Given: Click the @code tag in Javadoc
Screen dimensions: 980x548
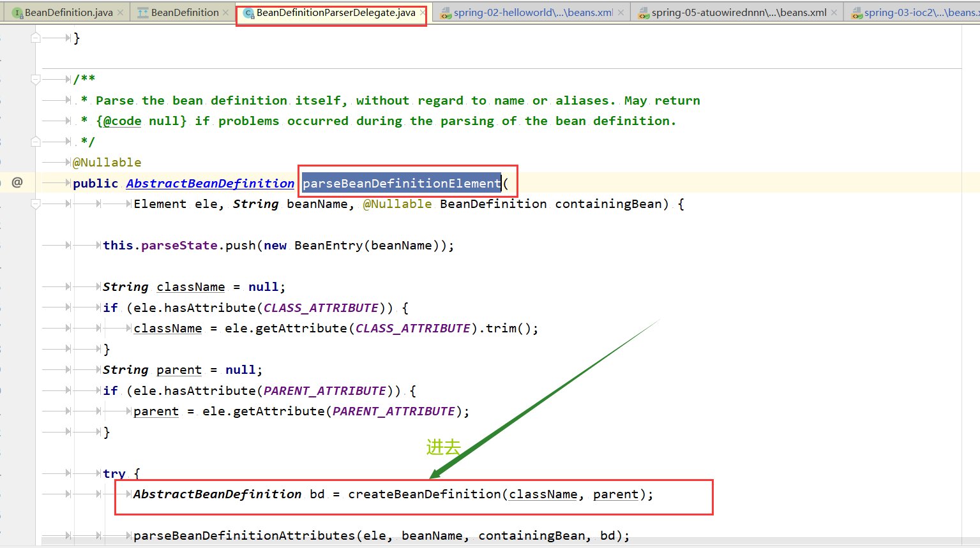Looking at the screenshot, I should coord(122,121).
